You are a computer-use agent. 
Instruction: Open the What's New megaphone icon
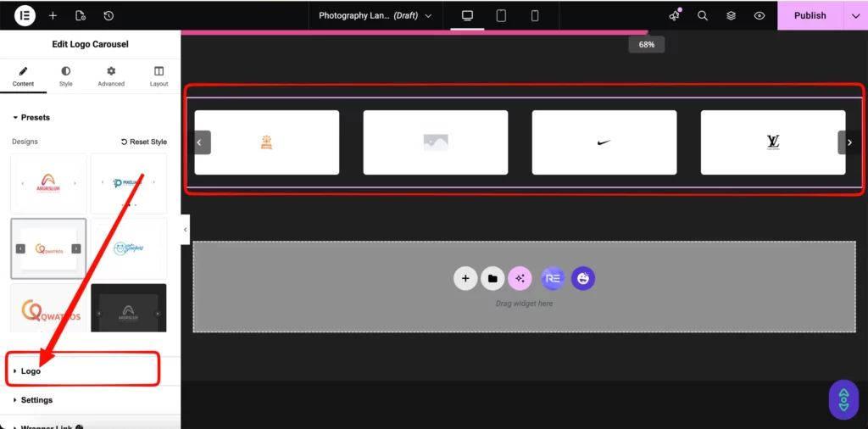(x=674, y=15)
